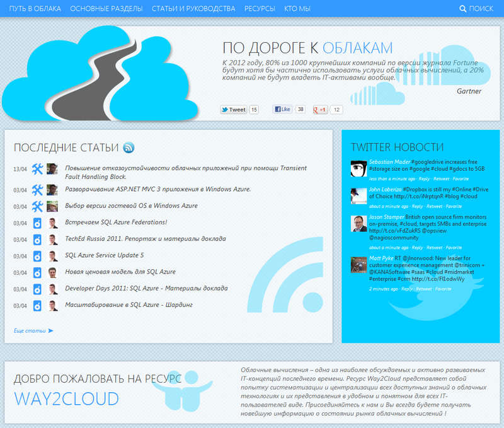Open article Встречаем SQL Azure Federations!
This screenshot has height=428, width=504.
[116, 223]
